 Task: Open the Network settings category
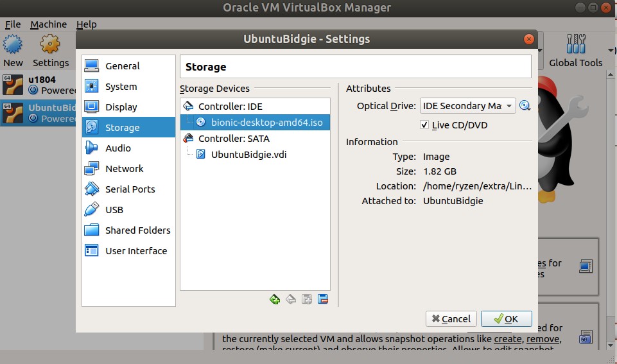(128, 168)
